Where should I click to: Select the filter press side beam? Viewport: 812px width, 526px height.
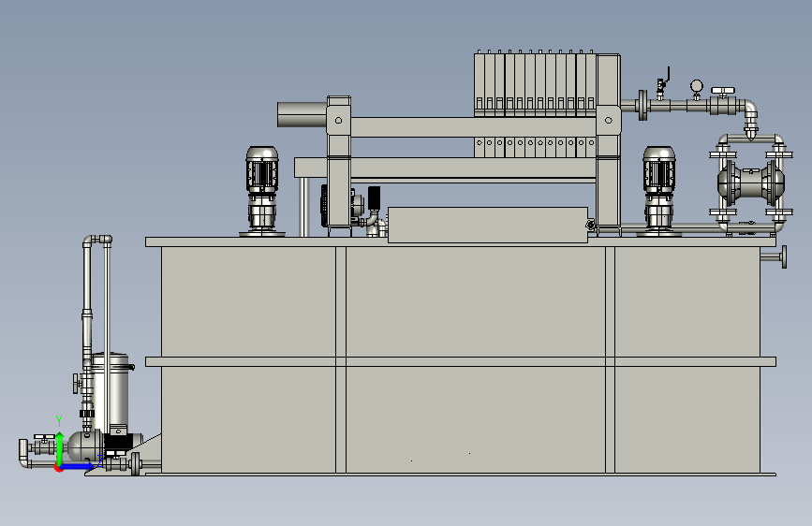473,127
